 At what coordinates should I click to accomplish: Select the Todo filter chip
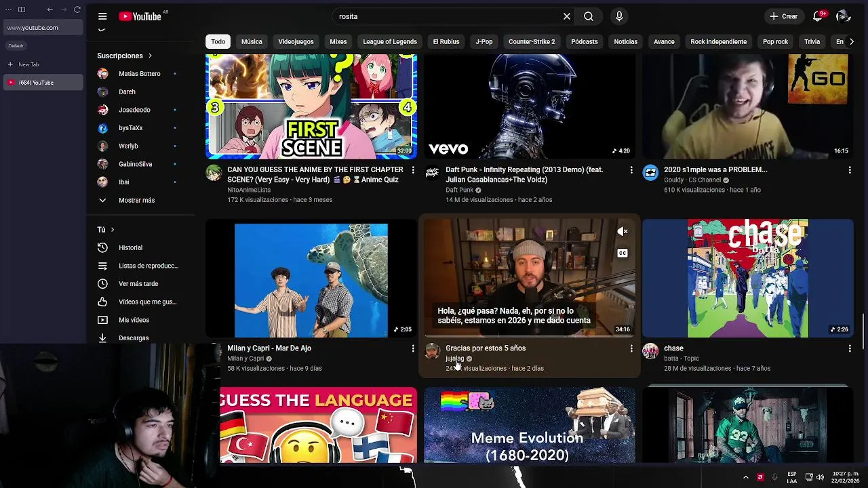218,41
